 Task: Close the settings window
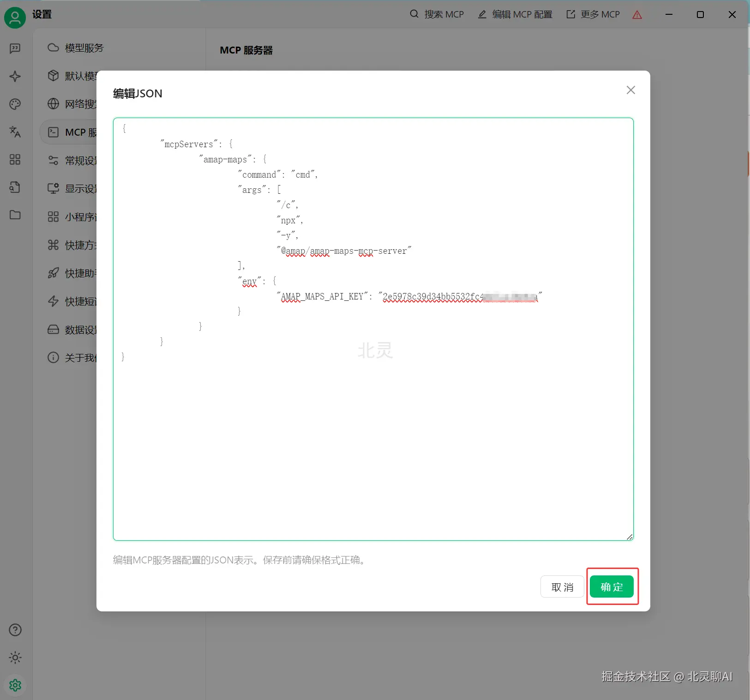[x=732, y=14]
